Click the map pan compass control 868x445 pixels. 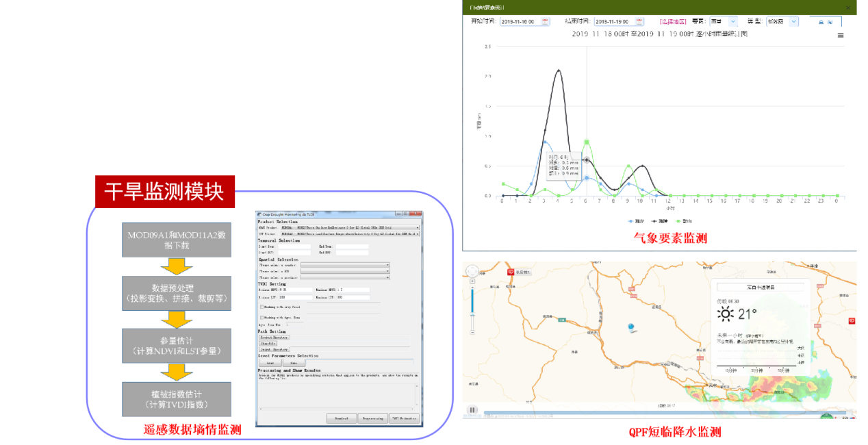[472, 272]
